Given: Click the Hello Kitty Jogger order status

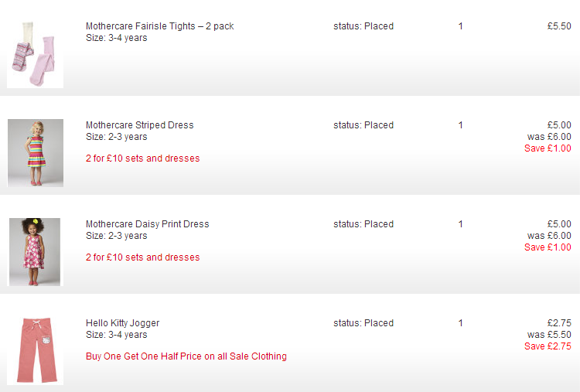Looking at the screenshot, I should [363, 323].
